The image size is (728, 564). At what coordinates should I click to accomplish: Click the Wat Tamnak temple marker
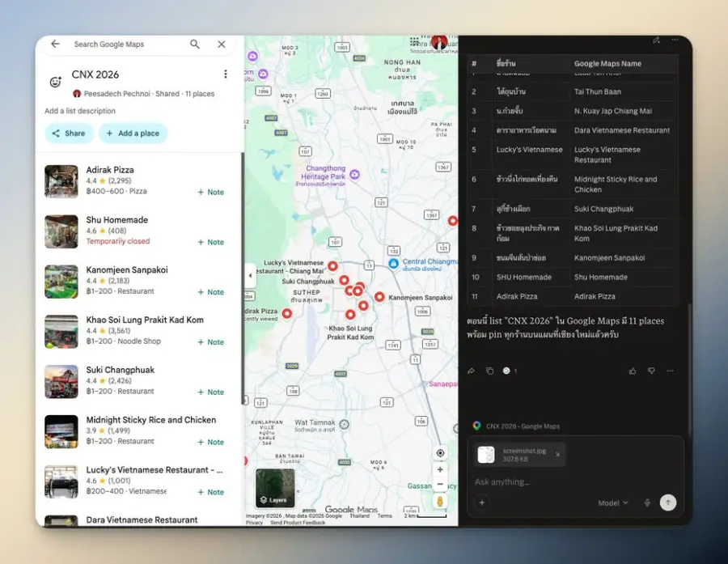click(x=344, y=424)
